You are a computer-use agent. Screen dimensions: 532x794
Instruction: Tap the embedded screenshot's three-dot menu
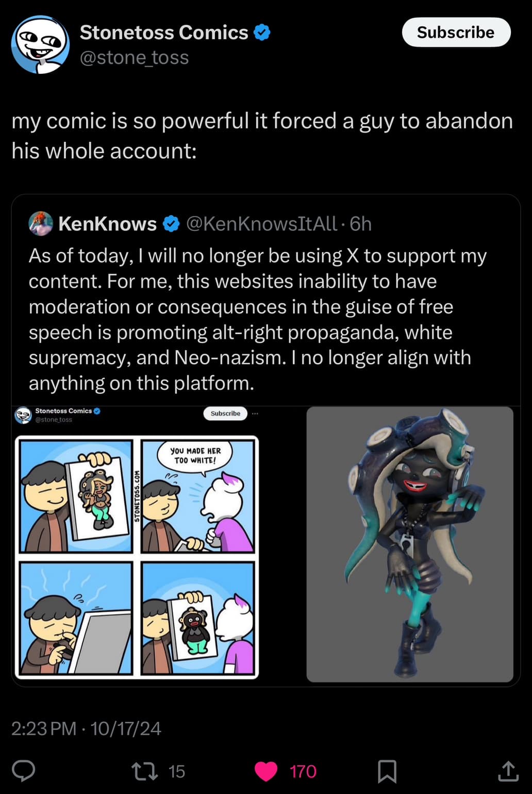255,413
